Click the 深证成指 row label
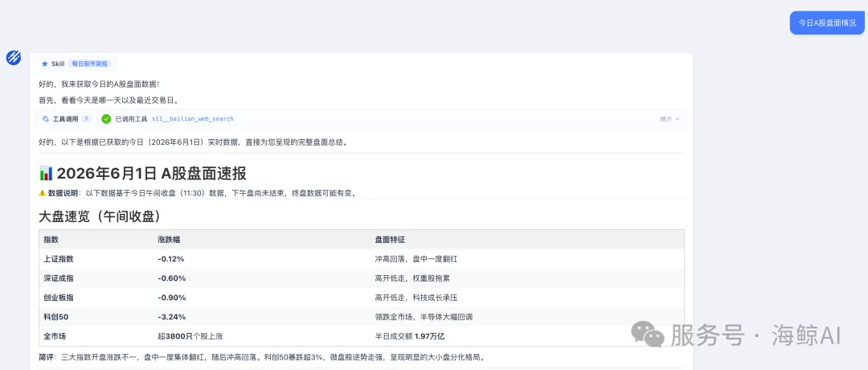This screenshot has height=370, width=868. pos(59,278)
